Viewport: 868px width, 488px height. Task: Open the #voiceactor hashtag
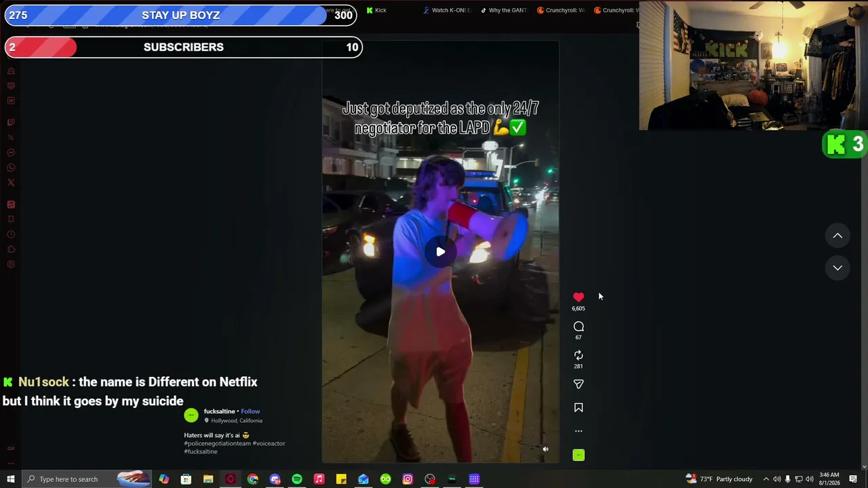[269, 443]
